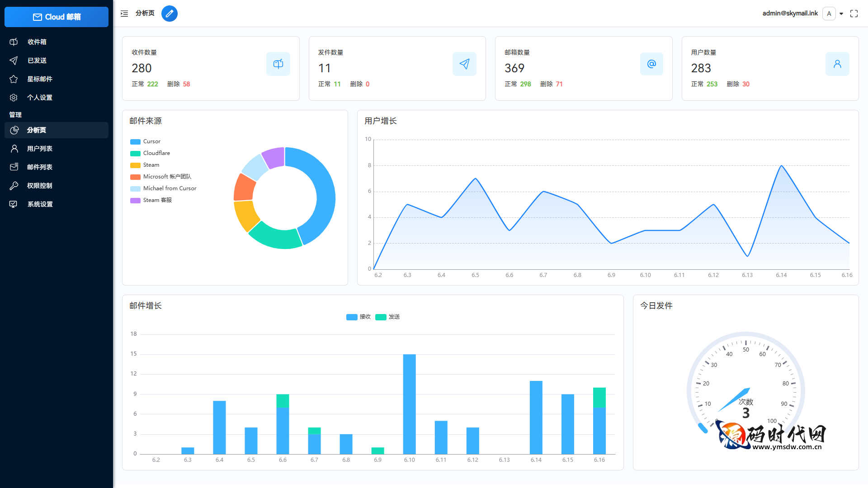
Task: Click the inbox mailbox icon in 收件数量 card
Action: tap(278, 64)
